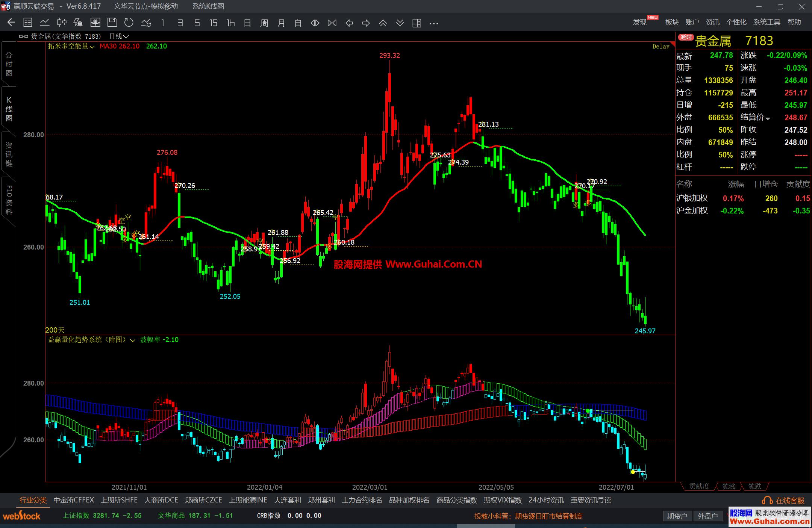Screen dimensions: 812x528
Task: Click the panel layout toggle icon
Action: pyautogui.click(x=417, y=23)
